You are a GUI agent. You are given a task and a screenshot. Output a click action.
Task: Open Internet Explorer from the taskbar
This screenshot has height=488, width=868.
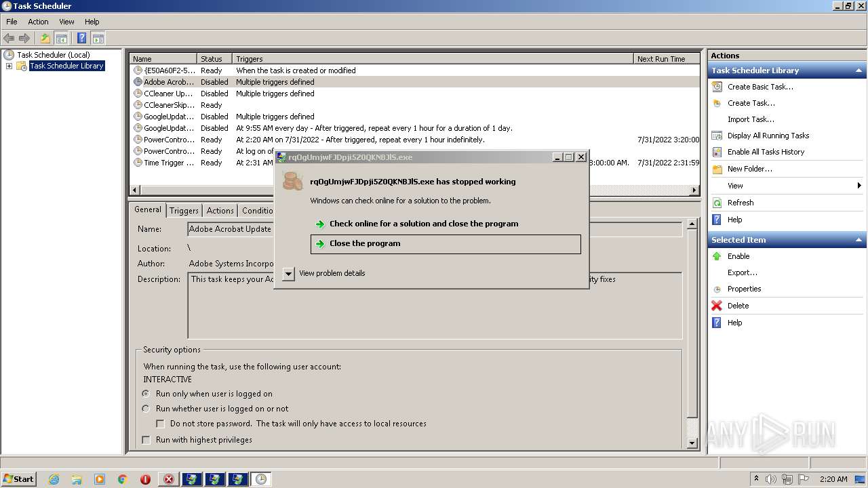(x=54, y=479)
